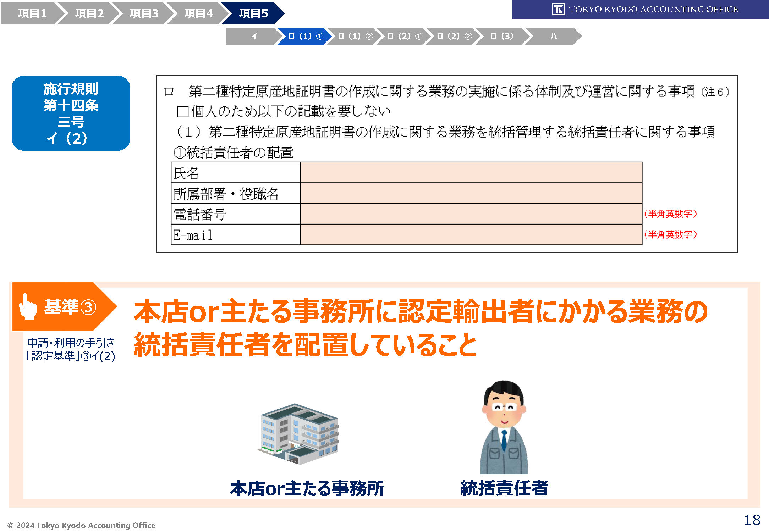
Task: Go to the 項目3 step
Action: pyautogui.click(x=144, y=13)
